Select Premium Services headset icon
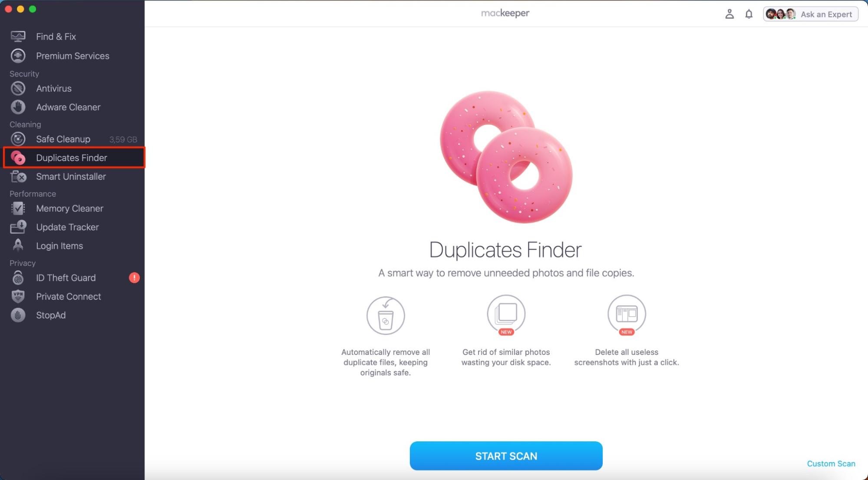 coord(18,56)
